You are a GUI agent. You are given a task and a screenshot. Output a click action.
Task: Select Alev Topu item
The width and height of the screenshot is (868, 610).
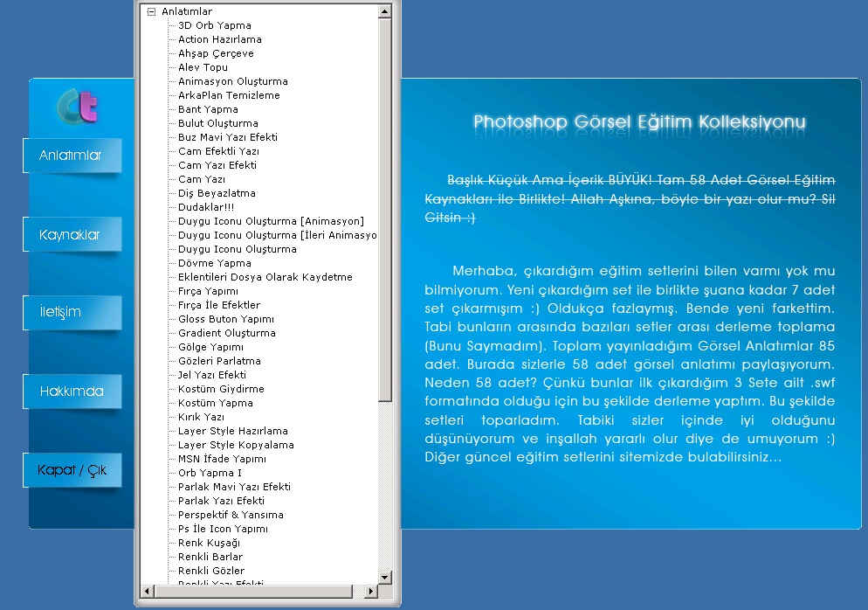click(x=203, y=67)
